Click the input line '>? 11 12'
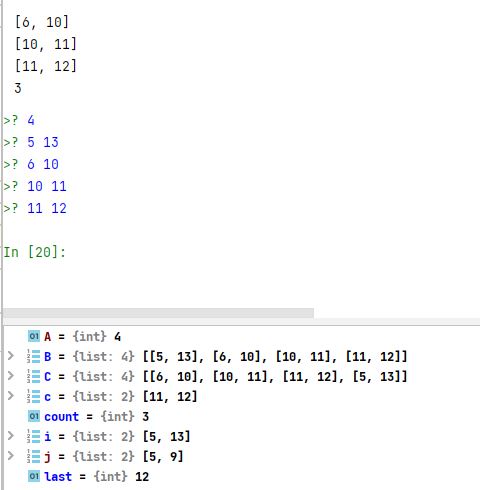 tap(35, 208)
